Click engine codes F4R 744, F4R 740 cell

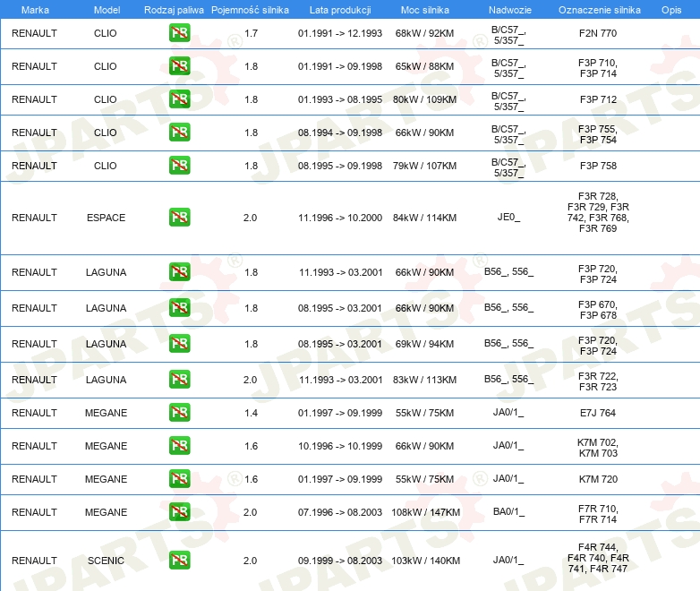pyautogui.click(x=598, y=558)
